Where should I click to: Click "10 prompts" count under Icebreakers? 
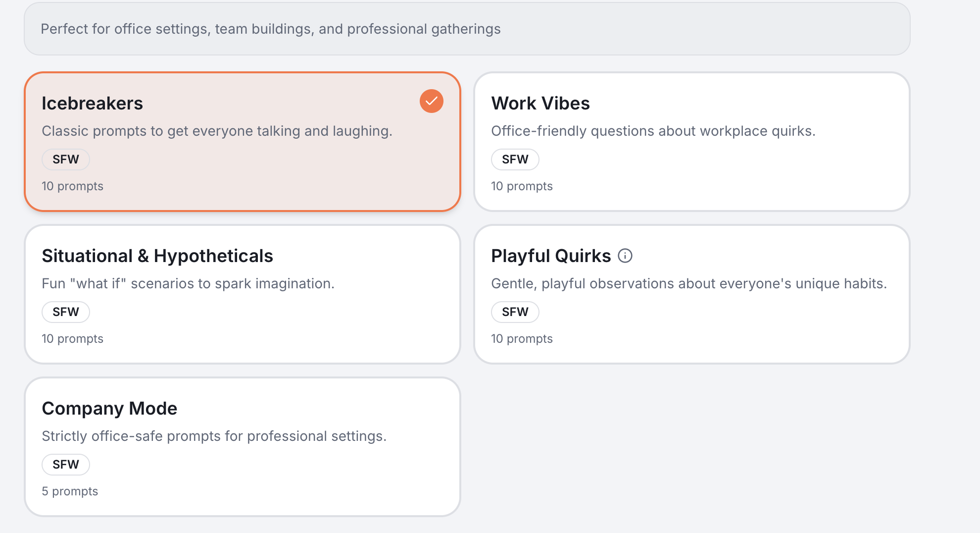(x=72, y=186)
